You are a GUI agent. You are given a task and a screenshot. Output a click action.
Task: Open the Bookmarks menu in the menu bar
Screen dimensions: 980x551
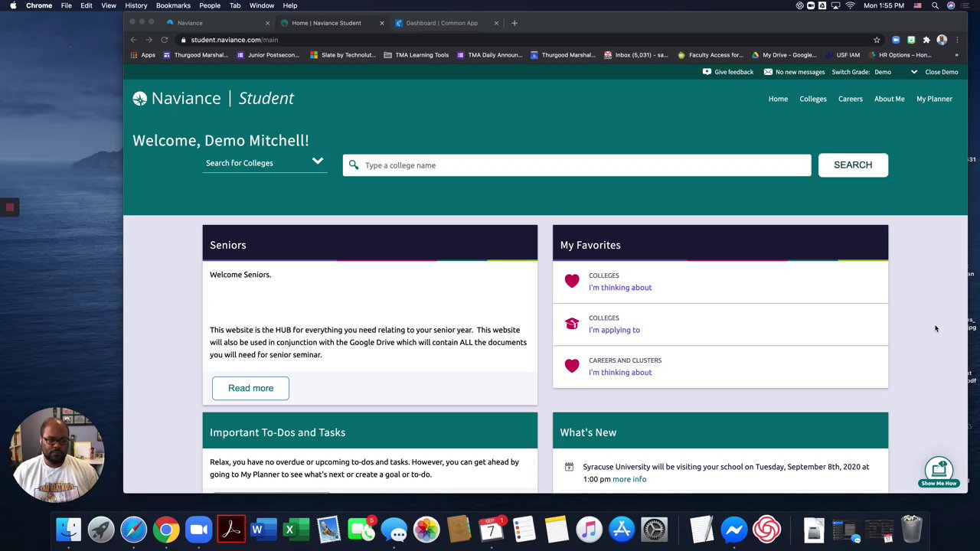click(173, 5)
